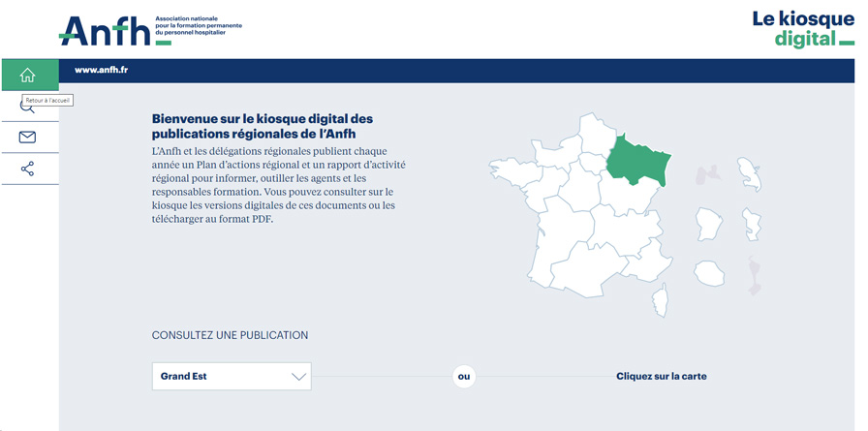Click the 'Cliquez sur la carte' text
This screenshot has width=868, height=431.
click(x=662, y=376)
